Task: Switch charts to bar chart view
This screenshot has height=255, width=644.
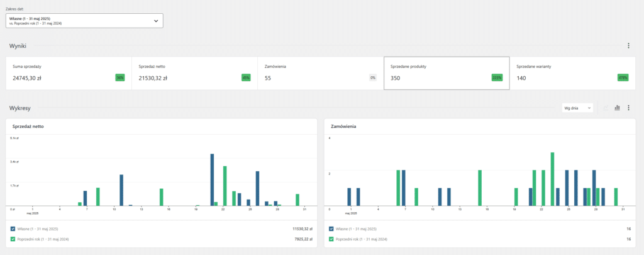Action: 617,108
